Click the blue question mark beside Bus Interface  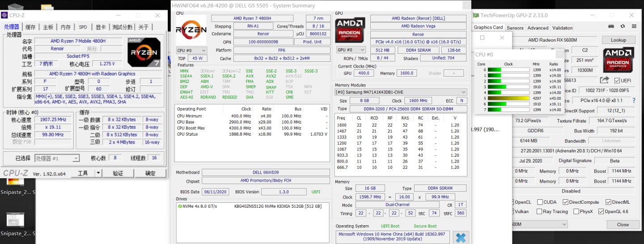(634, 101)
